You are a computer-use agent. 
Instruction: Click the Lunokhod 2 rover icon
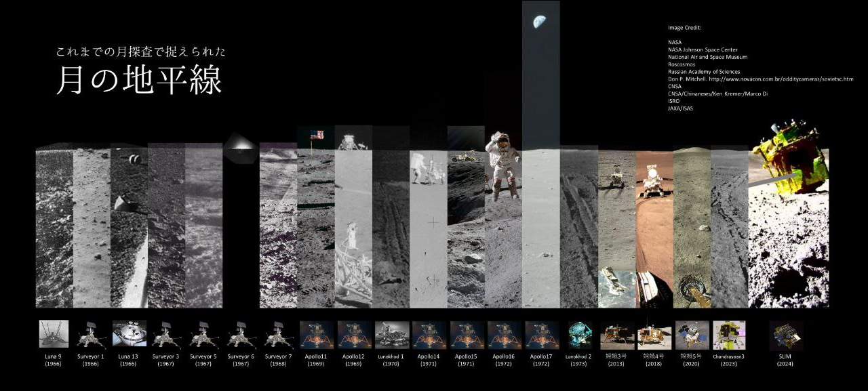(579, 335)
